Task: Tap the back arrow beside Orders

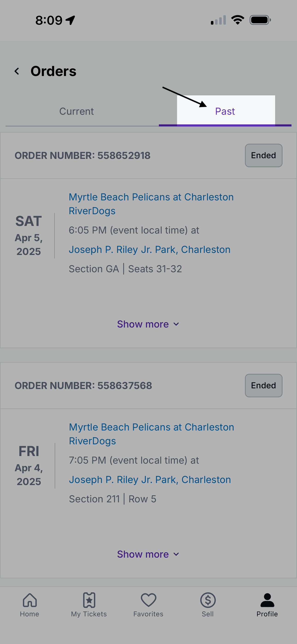Action: click(17, 71)
